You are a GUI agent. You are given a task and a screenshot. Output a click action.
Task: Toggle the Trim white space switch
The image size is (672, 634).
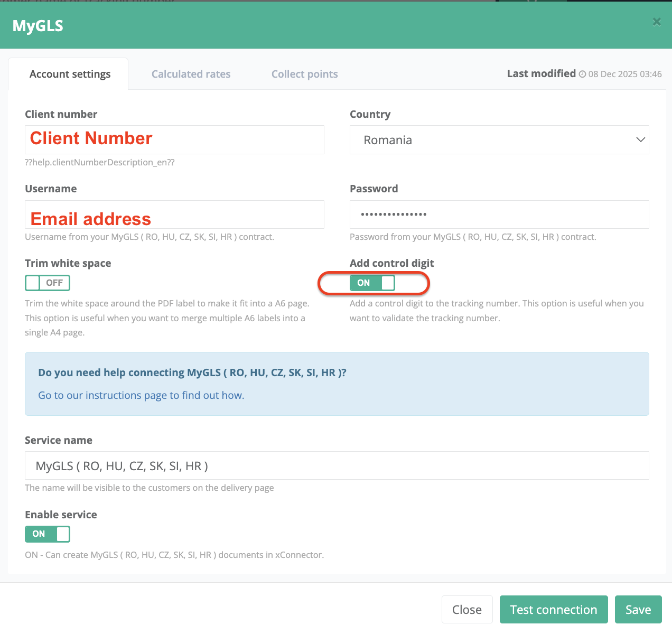point(48,283)
